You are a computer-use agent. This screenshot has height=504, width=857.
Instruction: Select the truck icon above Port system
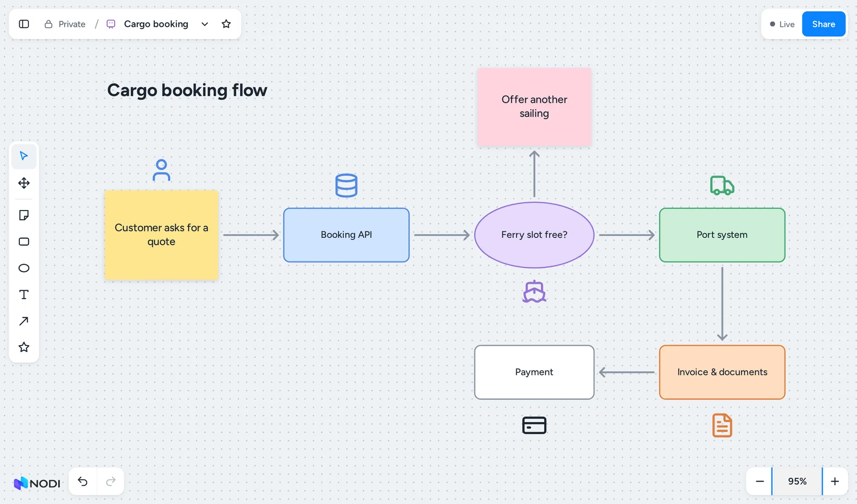722,186
